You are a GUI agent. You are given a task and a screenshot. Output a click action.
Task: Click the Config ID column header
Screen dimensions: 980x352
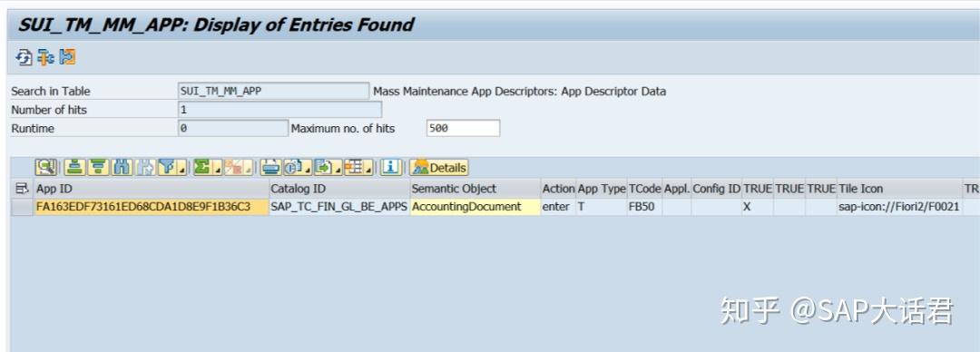[716, 189]
